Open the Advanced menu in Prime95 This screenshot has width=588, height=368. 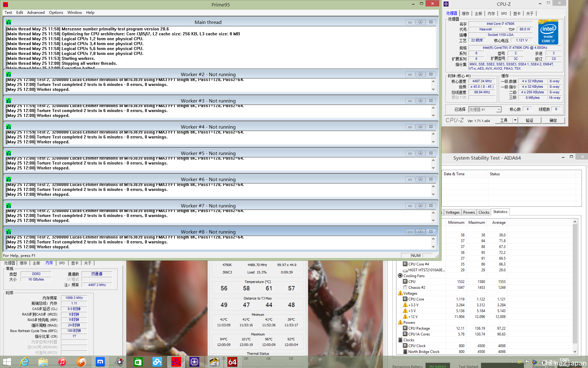pyautogui.click(x=36, y=13)
